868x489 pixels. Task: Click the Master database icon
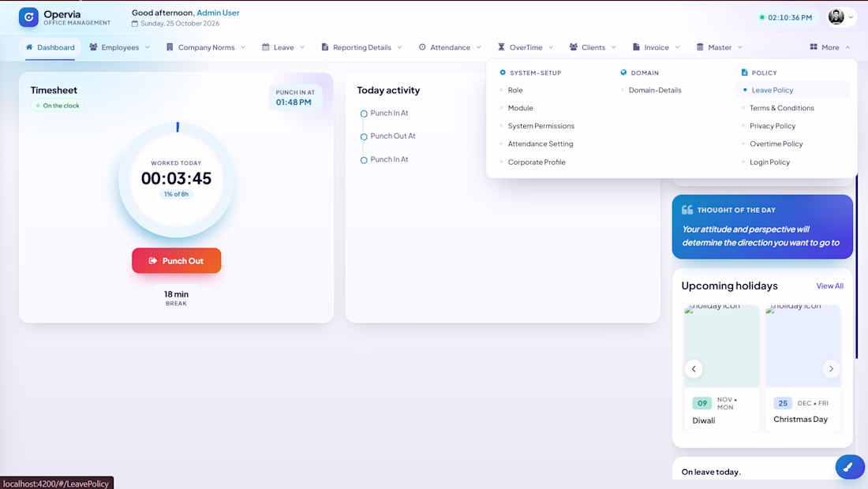point(700,47)
